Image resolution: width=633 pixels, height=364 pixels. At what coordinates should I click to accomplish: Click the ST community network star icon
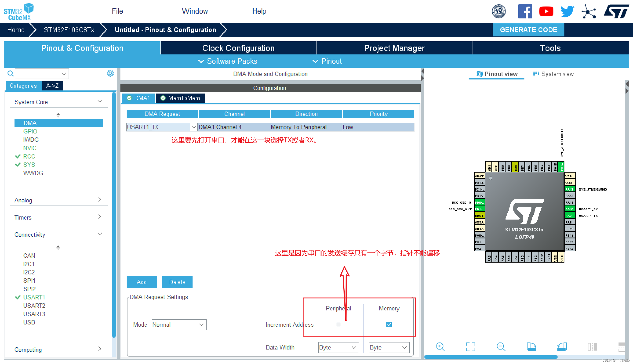pos(588,11)
